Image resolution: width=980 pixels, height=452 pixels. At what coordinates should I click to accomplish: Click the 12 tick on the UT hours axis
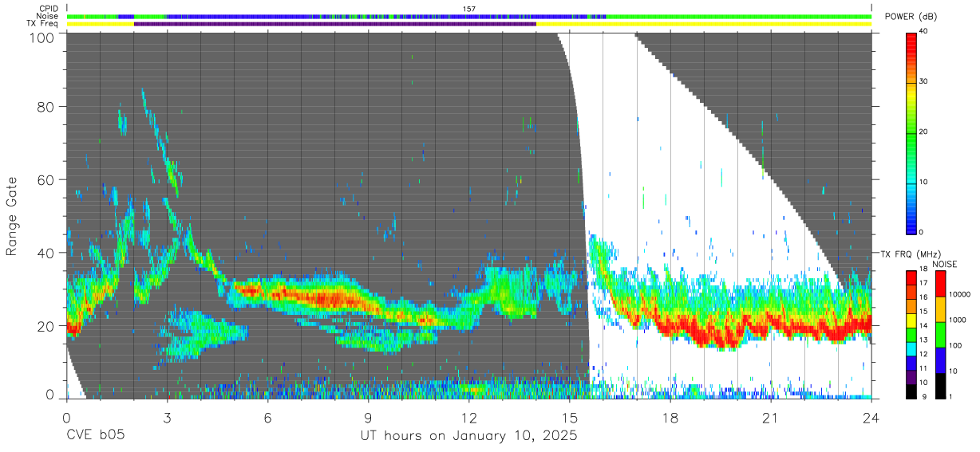[468, 418]
